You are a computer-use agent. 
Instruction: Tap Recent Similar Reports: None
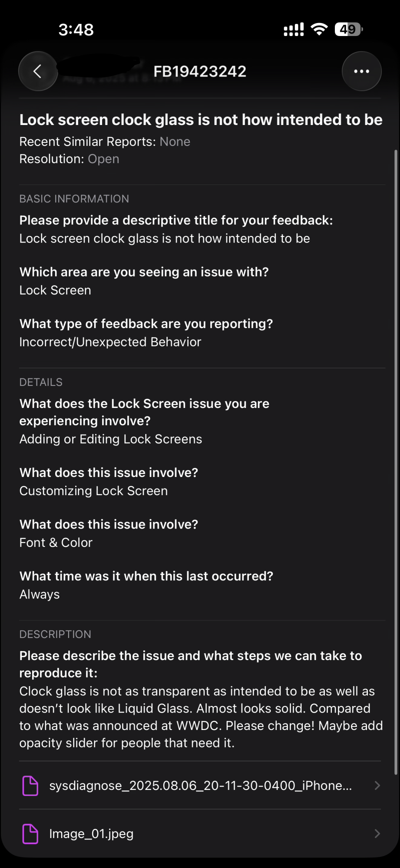pos(105,141)
